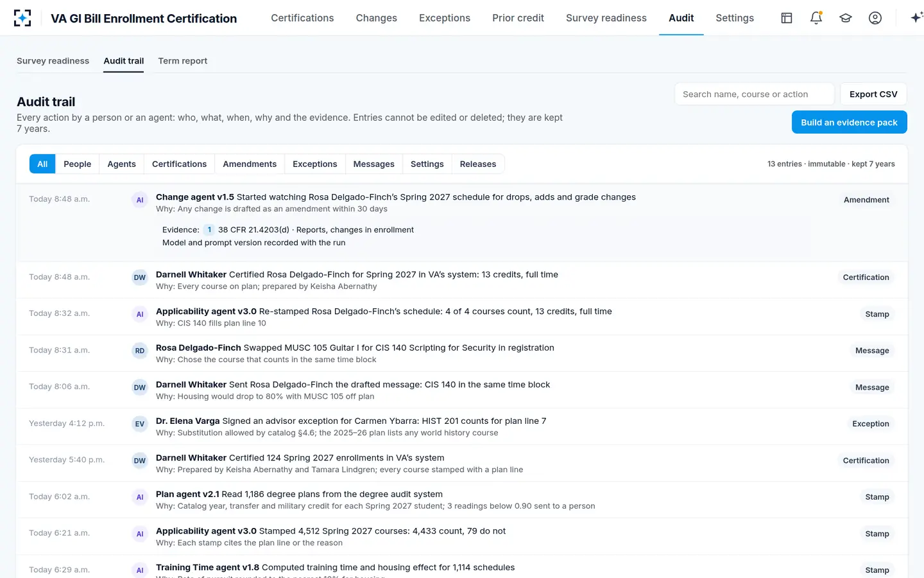
Task: Click the RD avatar for Rosa Delgado-Finch
Action: (x=140, y=351)
